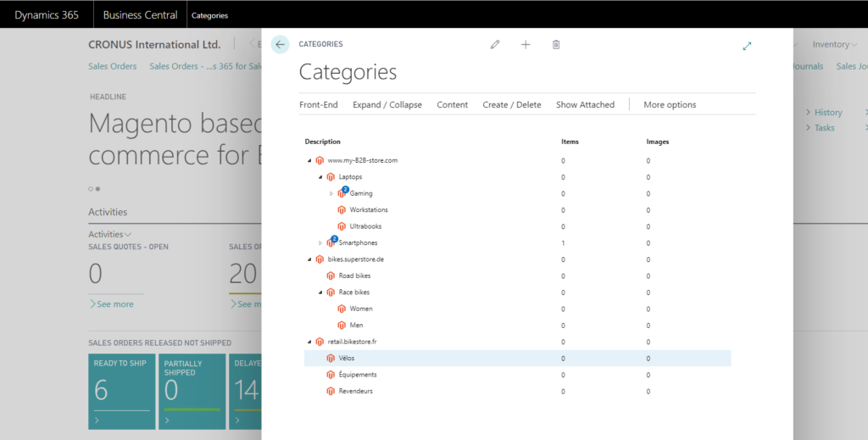The image size is (868, 440).
Task: Open the Inventory dropdown in background page
Action: click(x=834, y=44)
